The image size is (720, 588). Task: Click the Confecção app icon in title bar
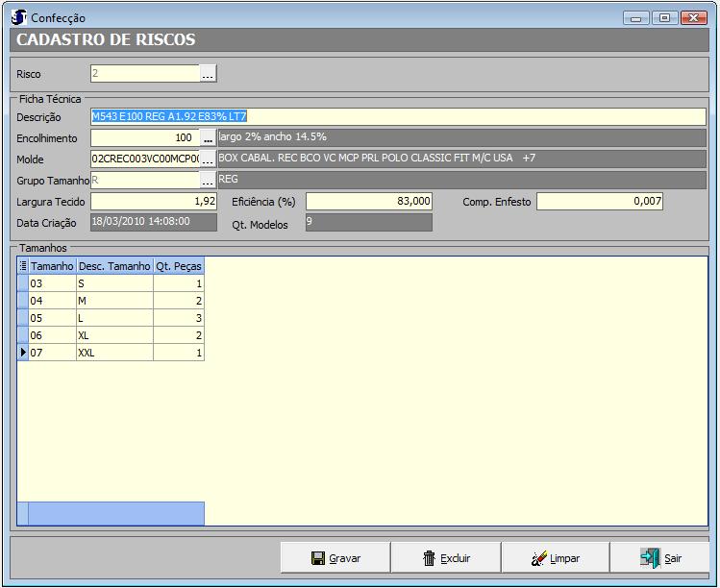[18, 17]
